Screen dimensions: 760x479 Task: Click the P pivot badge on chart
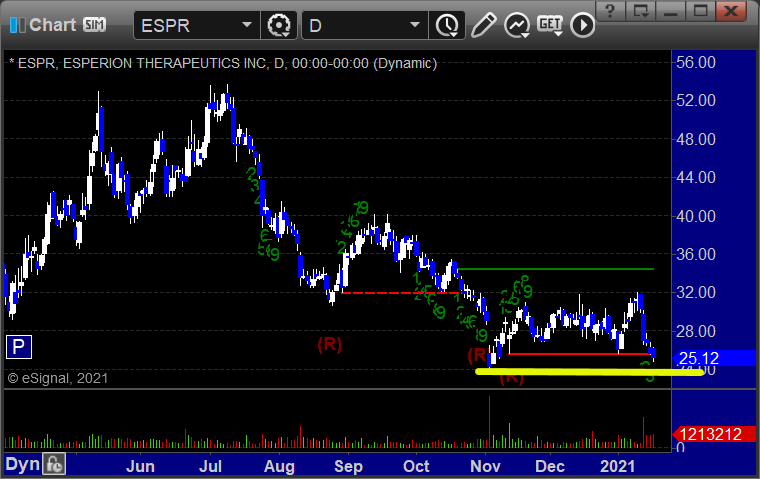point(19,347)
